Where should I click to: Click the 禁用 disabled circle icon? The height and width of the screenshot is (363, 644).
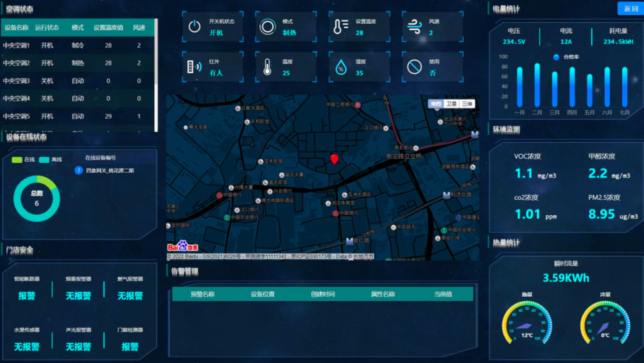point(414,67)
